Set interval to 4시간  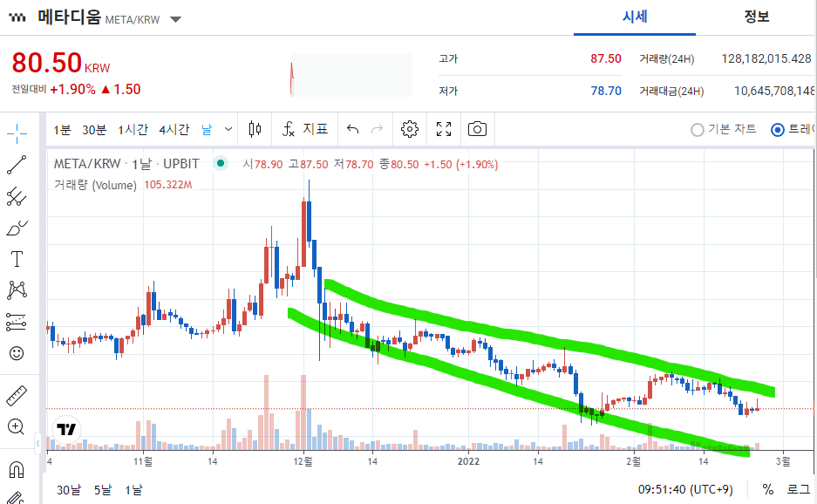click(174, 129)
